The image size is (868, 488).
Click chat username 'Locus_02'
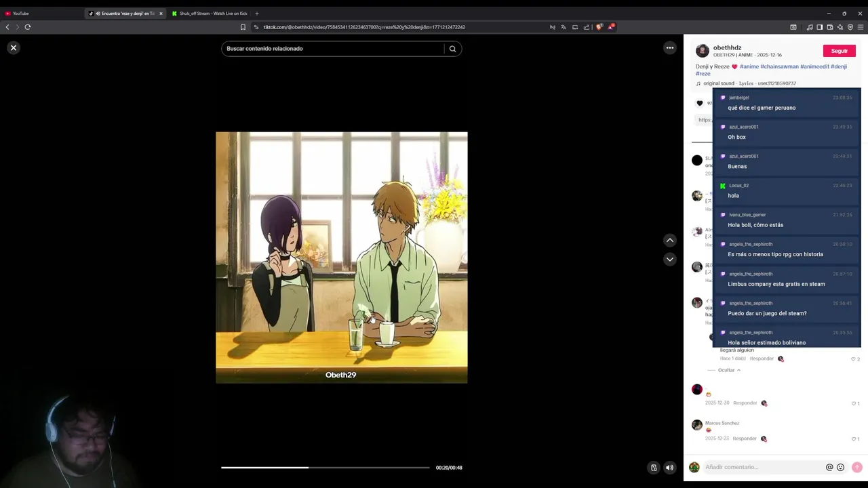738,186
